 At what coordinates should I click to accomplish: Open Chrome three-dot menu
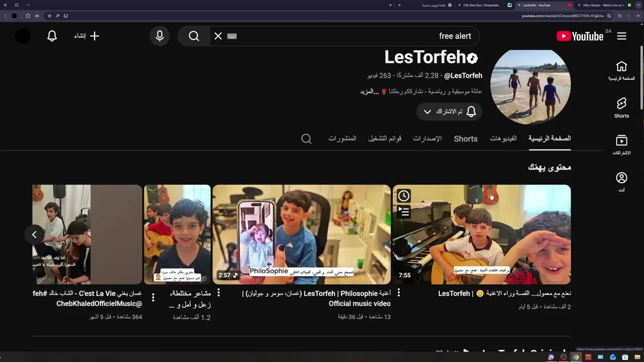coord(6,16)
